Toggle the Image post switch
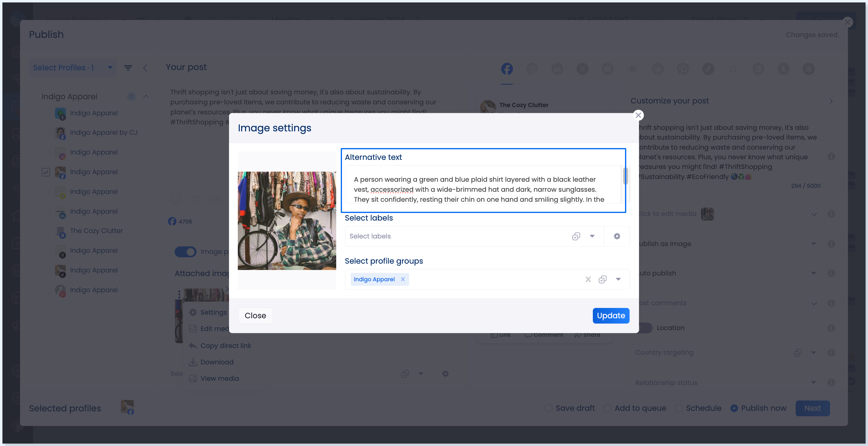868x446 pixels. coord(185,252)
